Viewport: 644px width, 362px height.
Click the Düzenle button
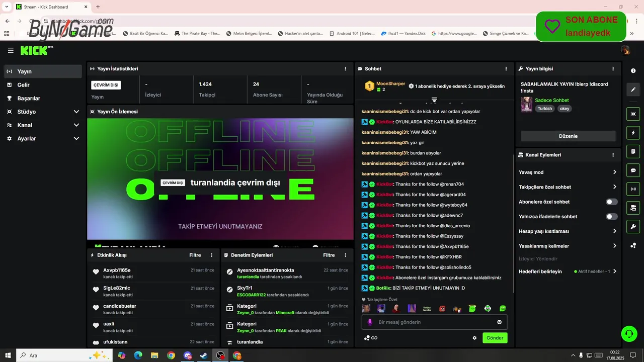click(568, 136)
